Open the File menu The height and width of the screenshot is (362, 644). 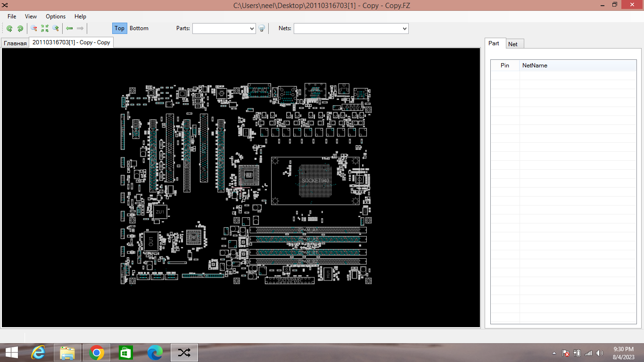(12, 16)
